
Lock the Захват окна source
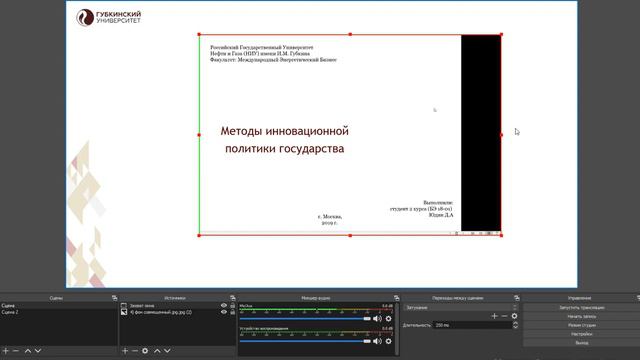pos(233,305)
